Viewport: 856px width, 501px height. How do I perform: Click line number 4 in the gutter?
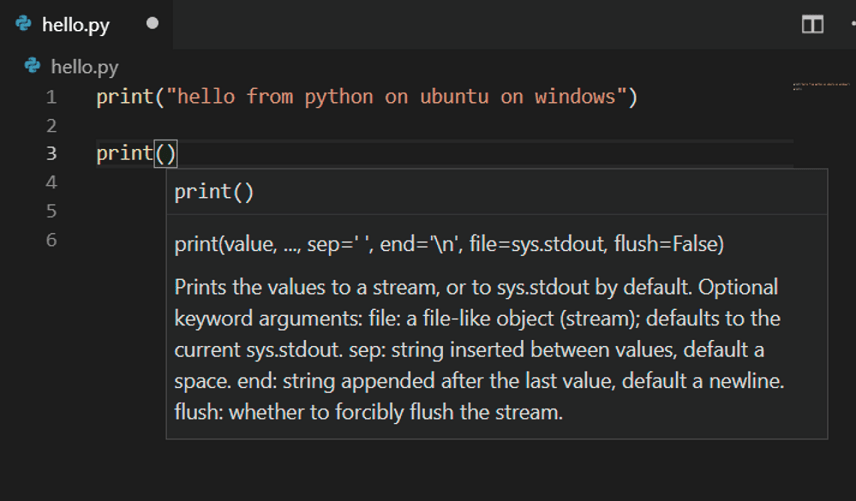click(x=51, y=182)
